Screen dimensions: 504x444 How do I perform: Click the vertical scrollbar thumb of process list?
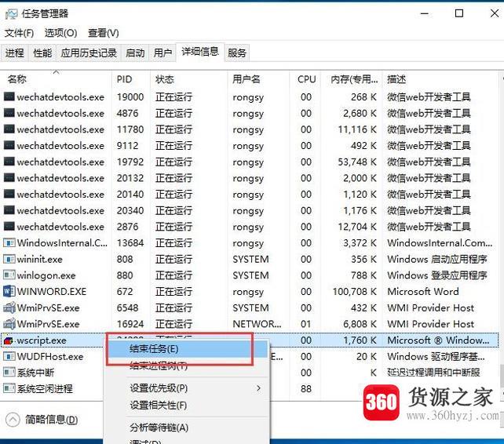pyautogui.click(x=502, y=376)
